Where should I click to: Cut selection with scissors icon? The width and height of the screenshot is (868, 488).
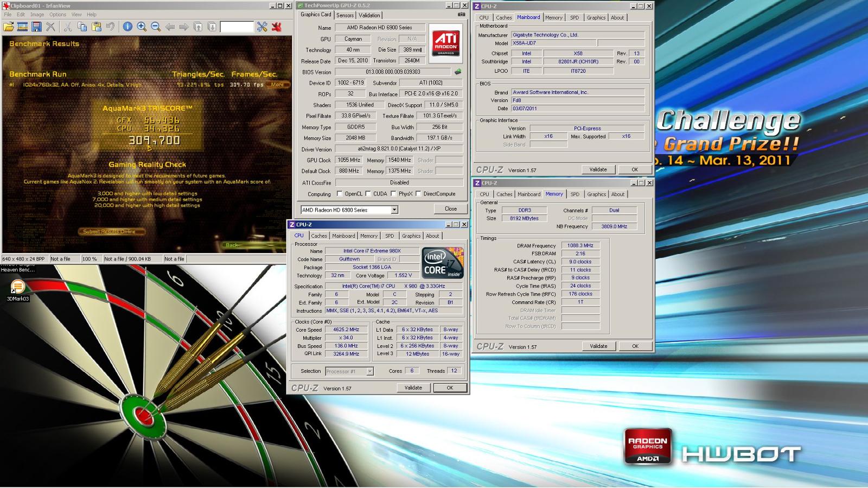coord(68,27)
